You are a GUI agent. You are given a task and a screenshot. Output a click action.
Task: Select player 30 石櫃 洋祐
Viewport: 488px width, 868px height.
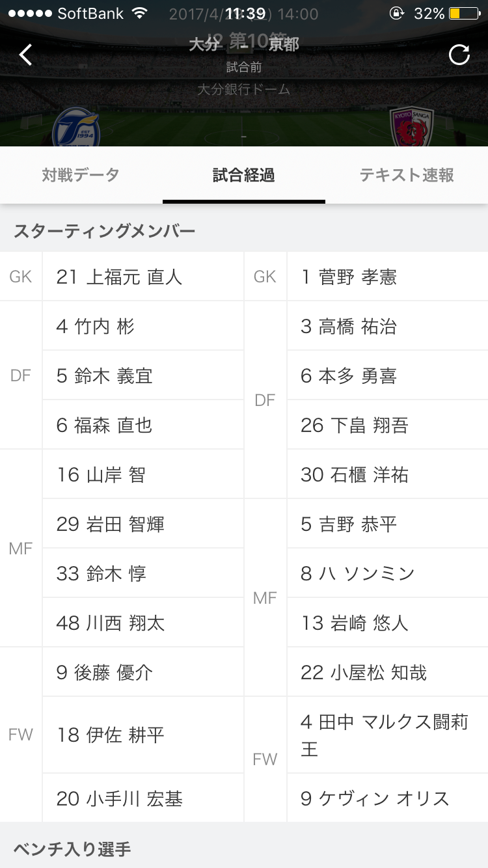(386, 474)
